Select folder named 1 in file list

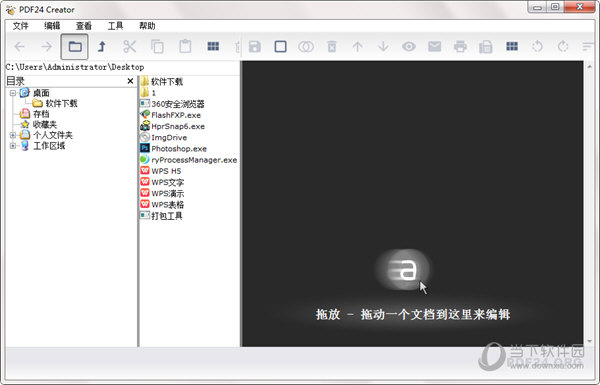(153, 93)
